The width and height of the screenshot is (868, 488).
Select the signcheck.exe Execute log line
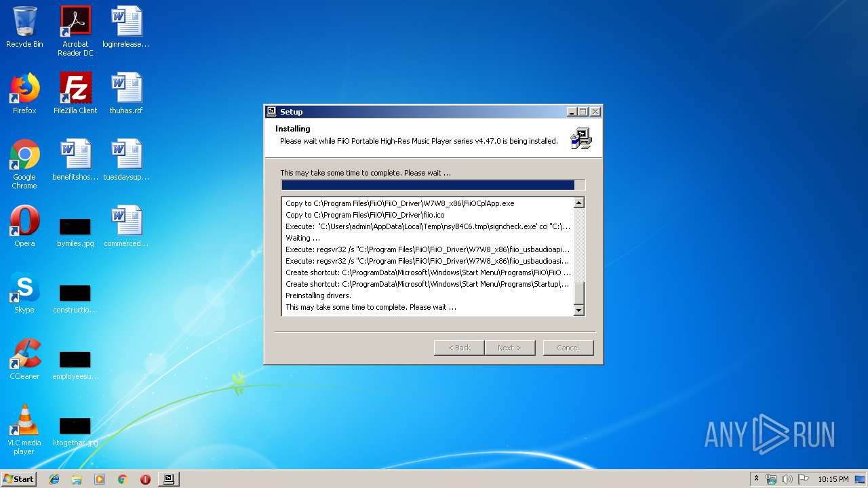[x=428, y=226]
